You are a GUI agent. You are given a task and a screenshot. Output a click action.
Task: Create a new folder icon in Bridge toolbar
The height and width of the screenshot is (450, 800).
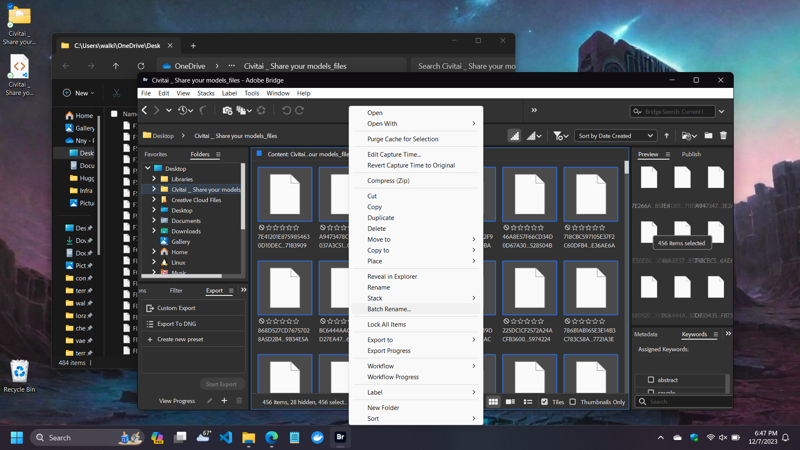tap(708, 135)
